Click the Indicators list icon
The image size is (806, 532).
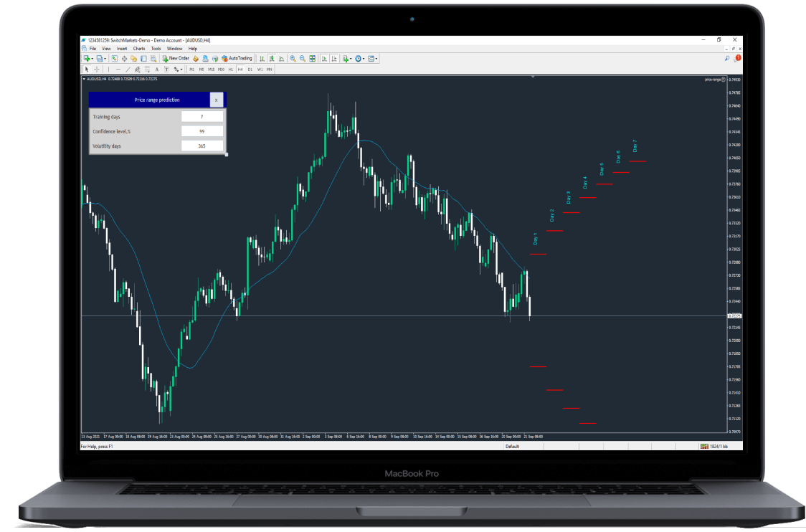coord(346,59)
